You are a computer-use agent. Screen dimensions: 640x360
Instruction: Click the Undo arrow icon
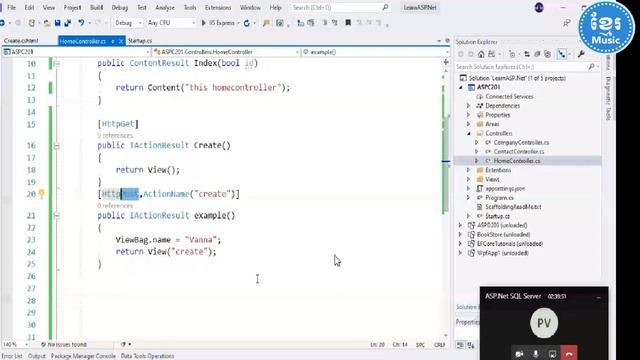point(81,23)
